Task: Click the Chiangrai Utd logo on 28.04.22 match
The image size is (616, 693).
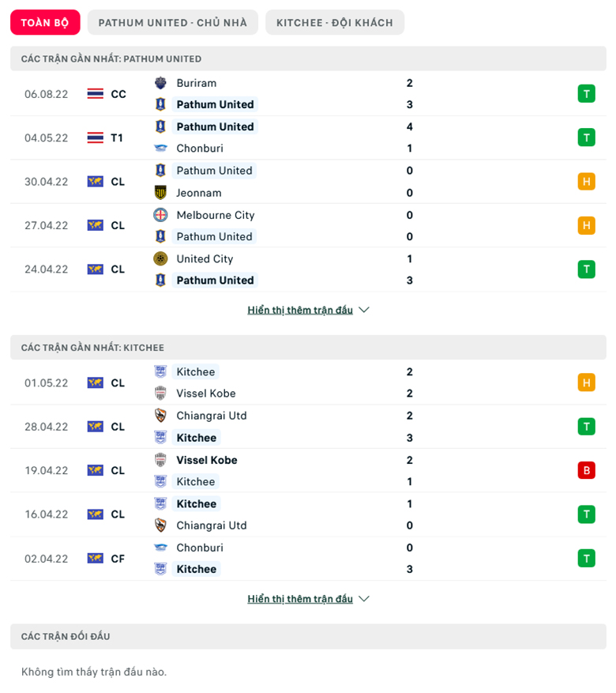Action: pos(160,416)
